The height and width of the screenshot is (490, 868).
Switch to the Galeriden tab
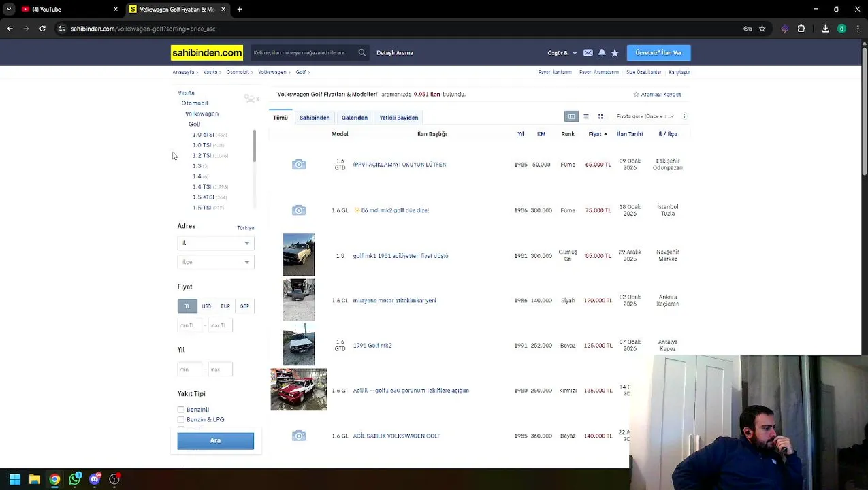click(x=355, y=118)
